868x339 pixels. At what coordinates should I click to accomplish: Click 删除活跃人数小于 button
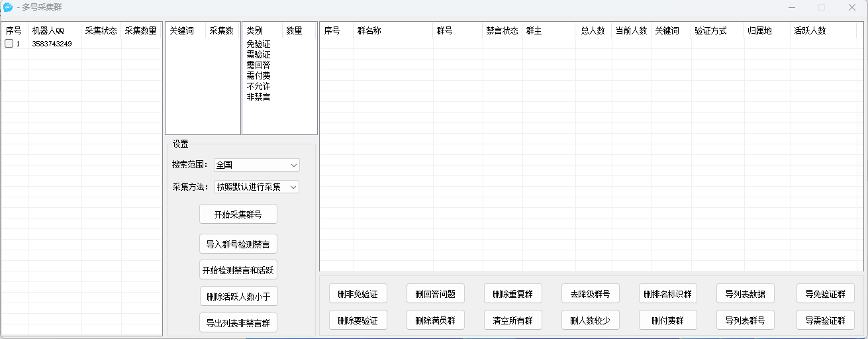pos(238,295)
